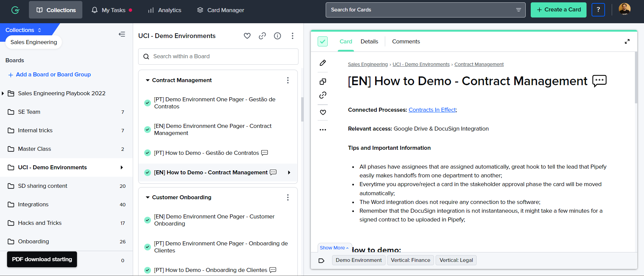
Task: Click comment icon on PT Onboarding de Clientes card
Action: click(273, 270)
